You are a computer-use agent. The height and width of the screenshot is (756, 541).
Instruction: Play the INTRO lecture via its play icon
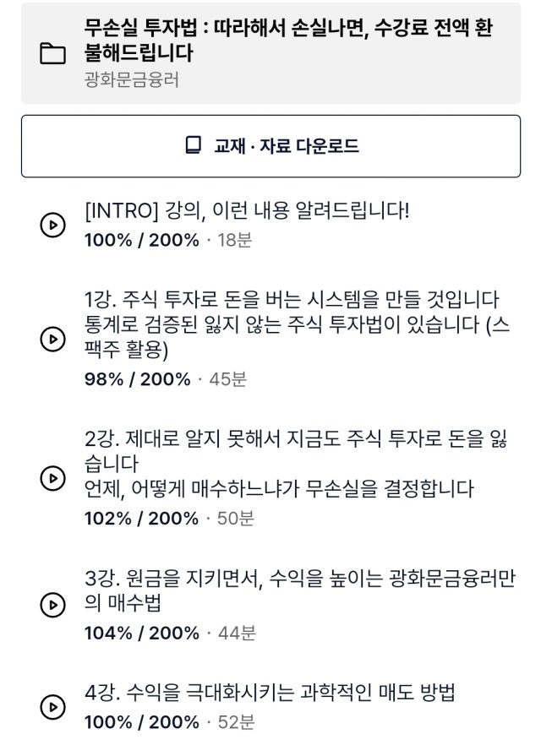point(52,226)
